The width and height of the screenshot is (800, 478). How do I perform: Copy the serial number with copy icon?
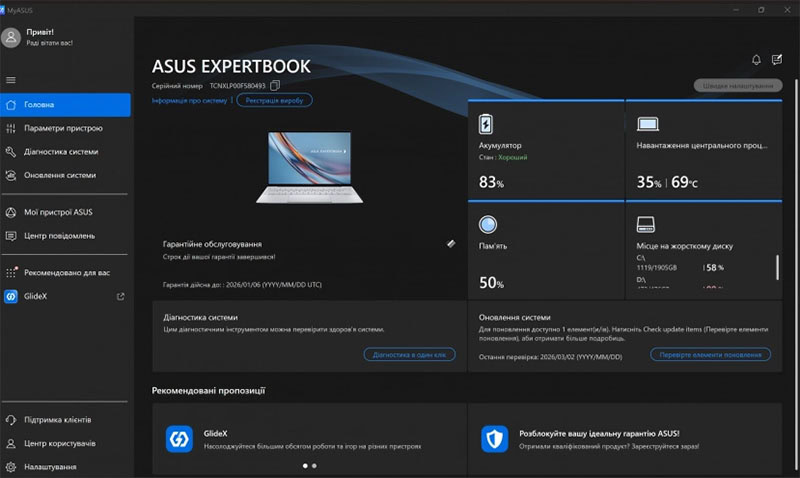(274, 85)
